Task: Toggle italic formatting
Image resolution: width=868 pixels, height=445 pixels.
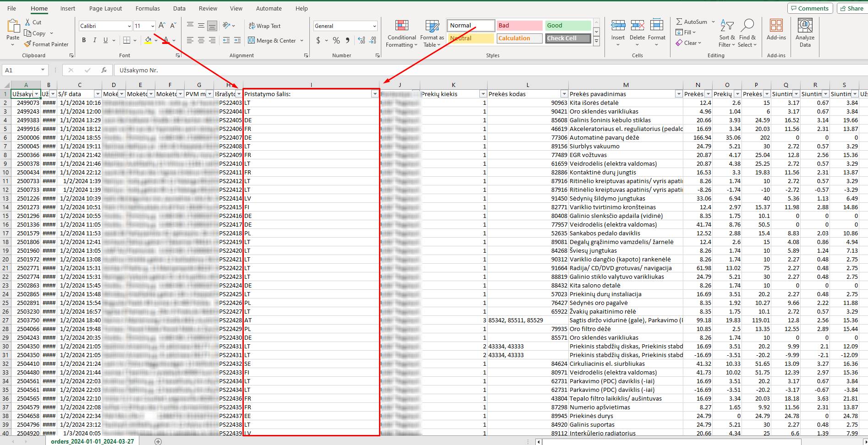Action: click(x=94, y=40)
